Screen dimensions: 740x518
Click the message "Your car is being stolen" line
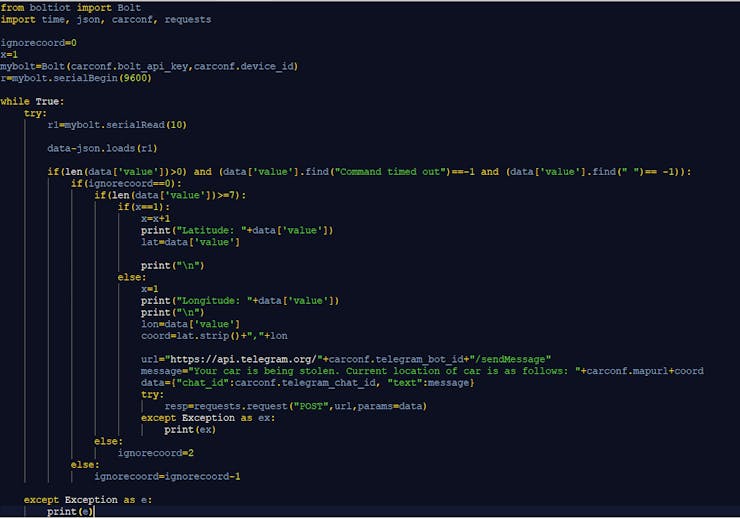click(422, 371)
